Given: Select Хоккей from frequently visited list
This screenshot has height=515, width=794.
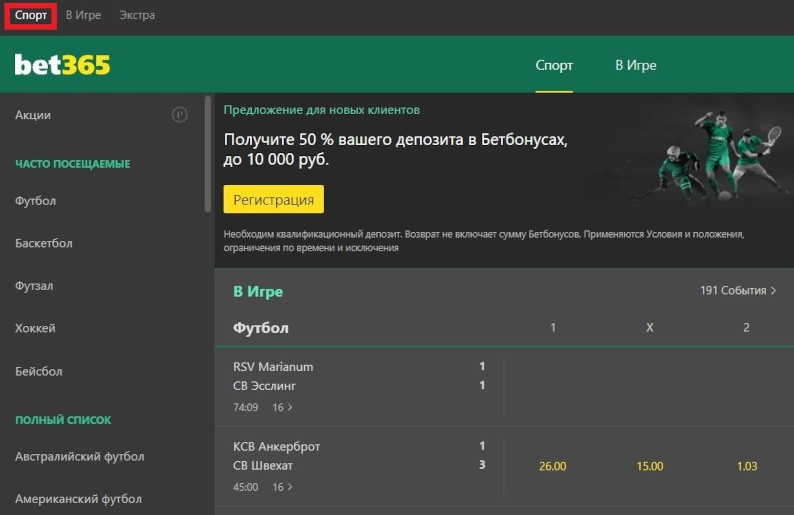Looking at the screenshot, I should point(36,328).
